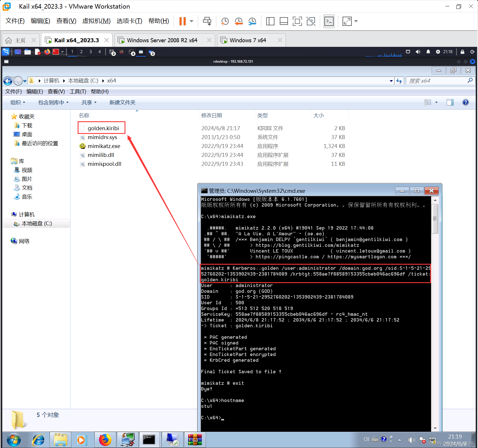
Task: Navigate to 计算机 in the address breadcrumb
Action: coord(51,81)
